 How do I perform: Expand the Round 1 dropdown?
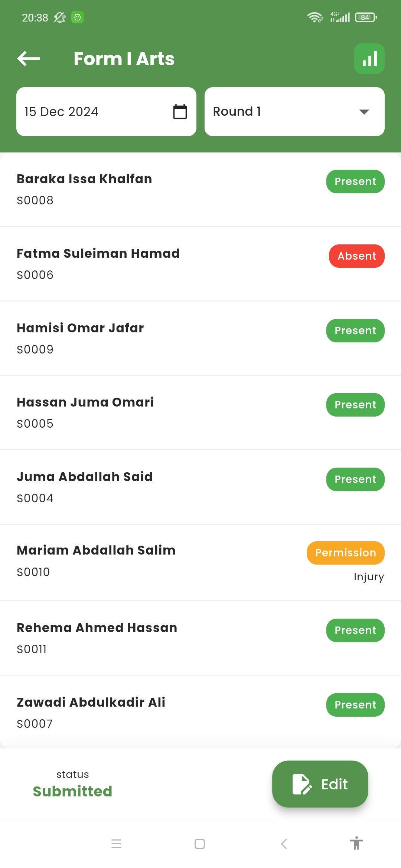294,112
